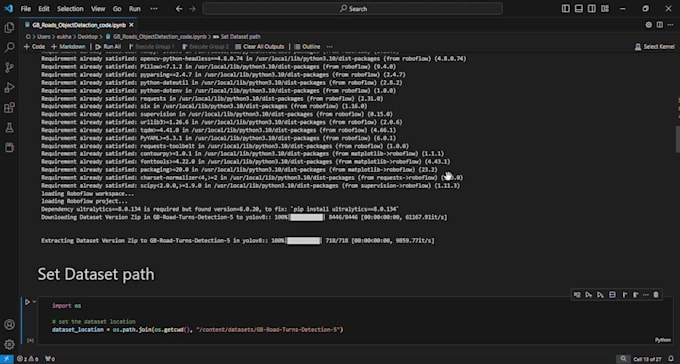
Task: Click the Set Dataset path heading
Action: (x=96, y=274)
